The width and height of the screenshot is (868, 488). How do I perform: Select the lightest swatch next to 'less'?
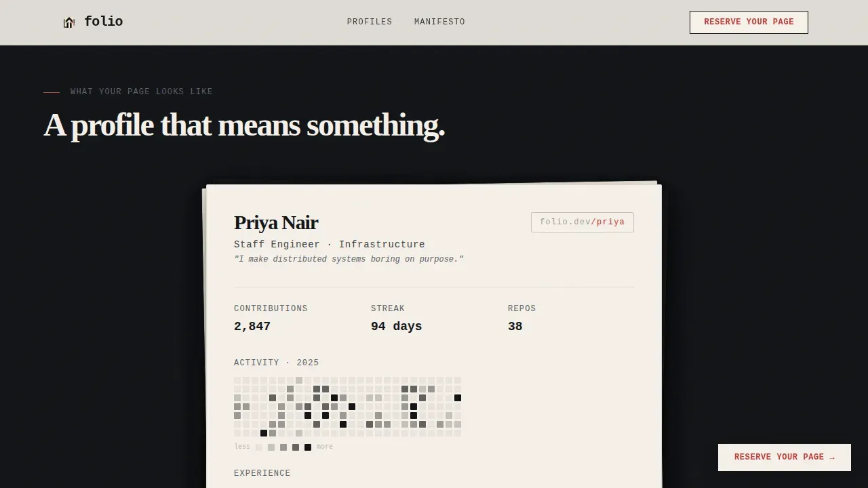coord(259,447)
